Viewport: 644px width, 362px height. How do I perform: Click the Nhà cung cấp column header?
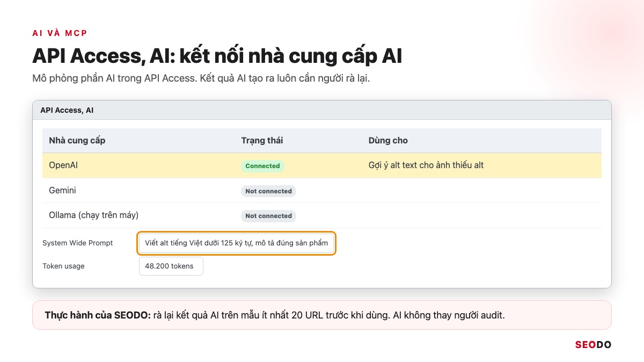click(77, 141)
